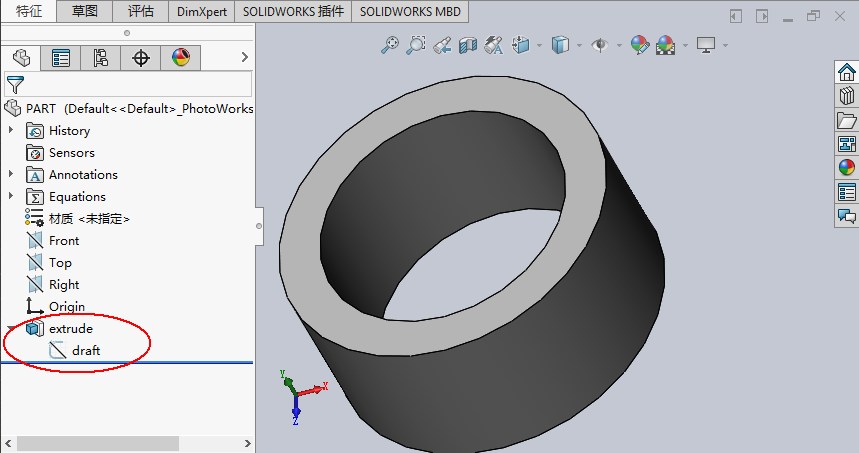Click the blue rollback bar
The width and height of the screenshot is (859, 453).
click(x=127, y=362)
